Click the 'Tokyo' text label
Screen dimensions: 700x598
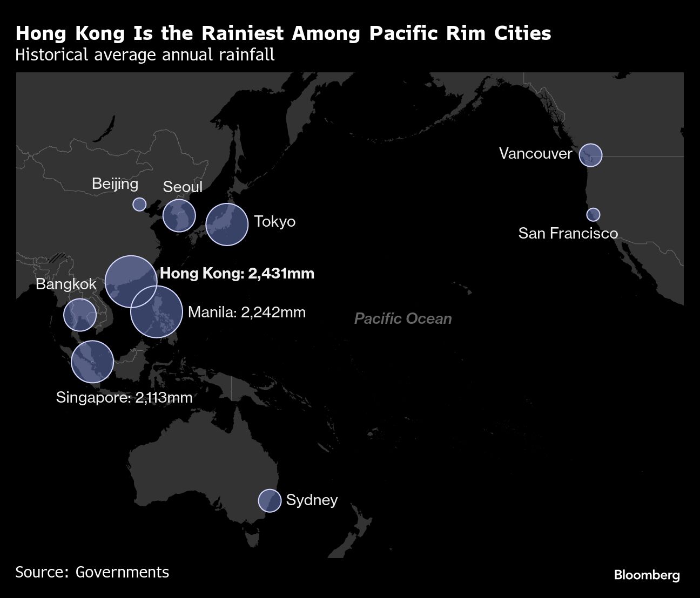pyautogui.click(x=275, y=222)
